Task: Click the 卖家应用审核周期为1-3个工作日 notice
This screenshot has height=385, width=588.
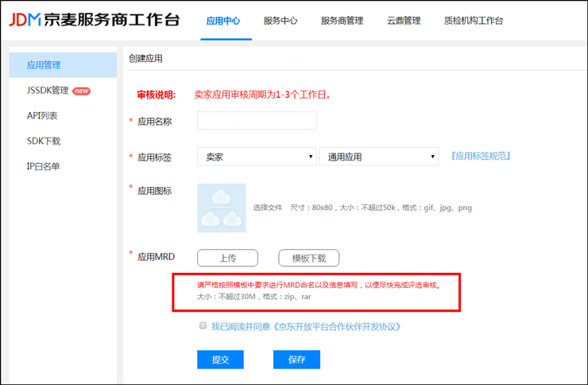Action: pos(262,95)
